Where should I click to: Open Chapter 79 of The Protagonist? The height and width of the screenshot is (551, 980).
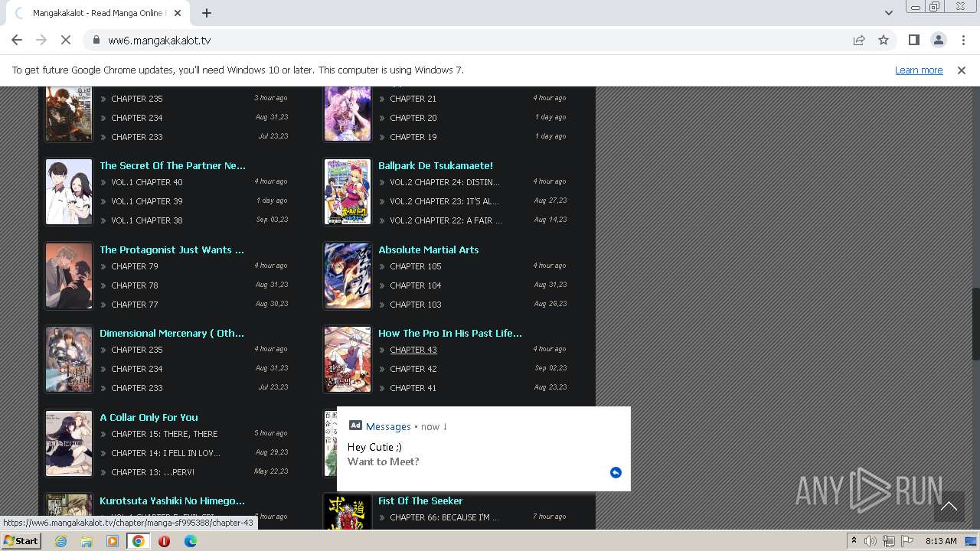click(135, 266)
